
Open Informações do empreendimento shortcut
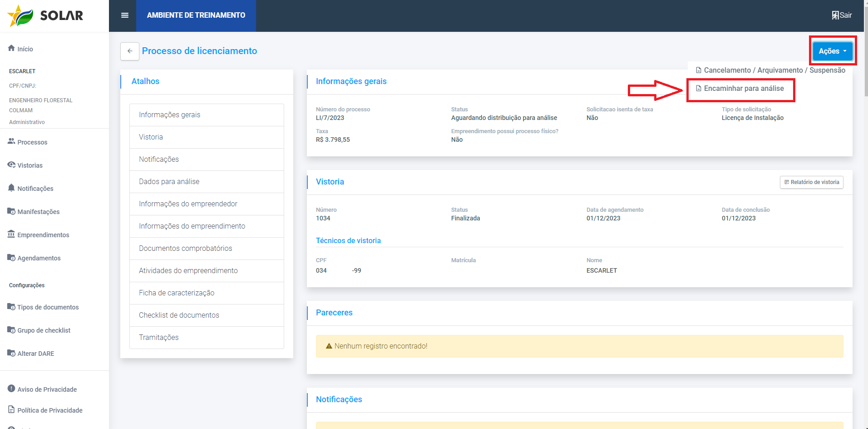(x=207, y=226)
